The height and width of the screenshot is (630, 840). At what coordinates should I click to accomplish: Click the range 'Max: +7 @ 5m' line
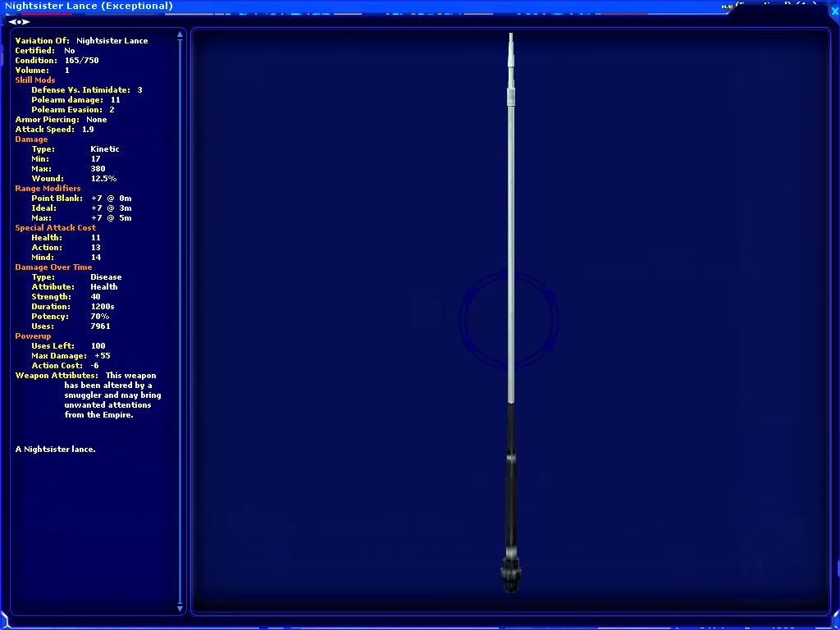(x=81, y=218)
